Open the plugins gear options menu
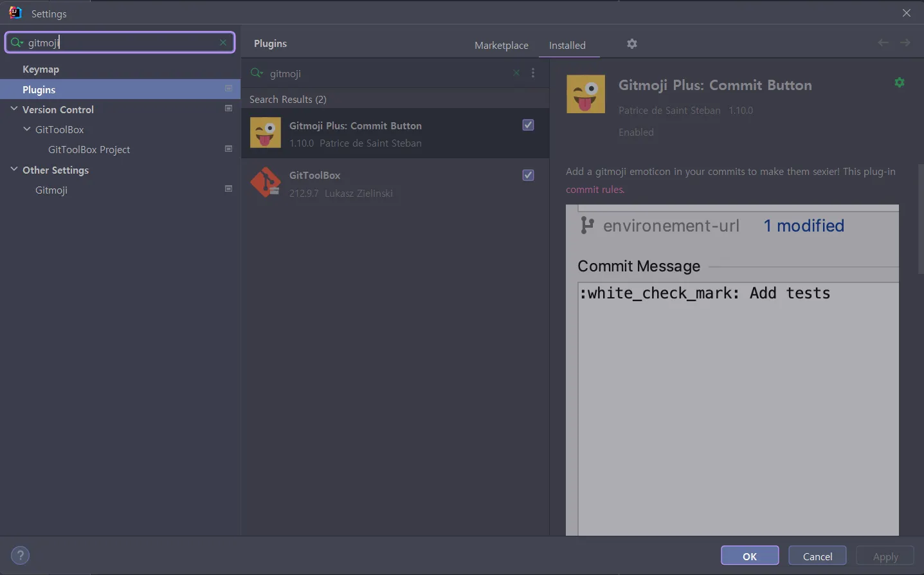Viewport: 924px width, 575px height. point(632,44)
